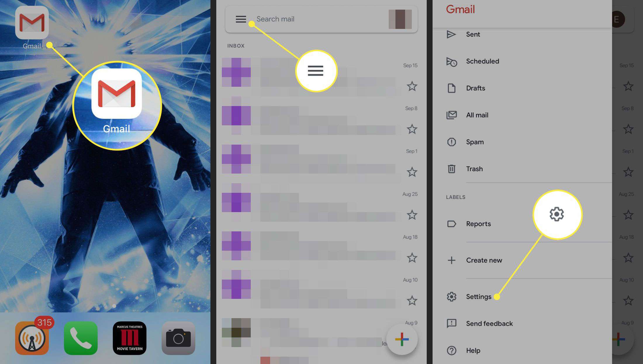Click the Send feedback link

coord(489,323)
